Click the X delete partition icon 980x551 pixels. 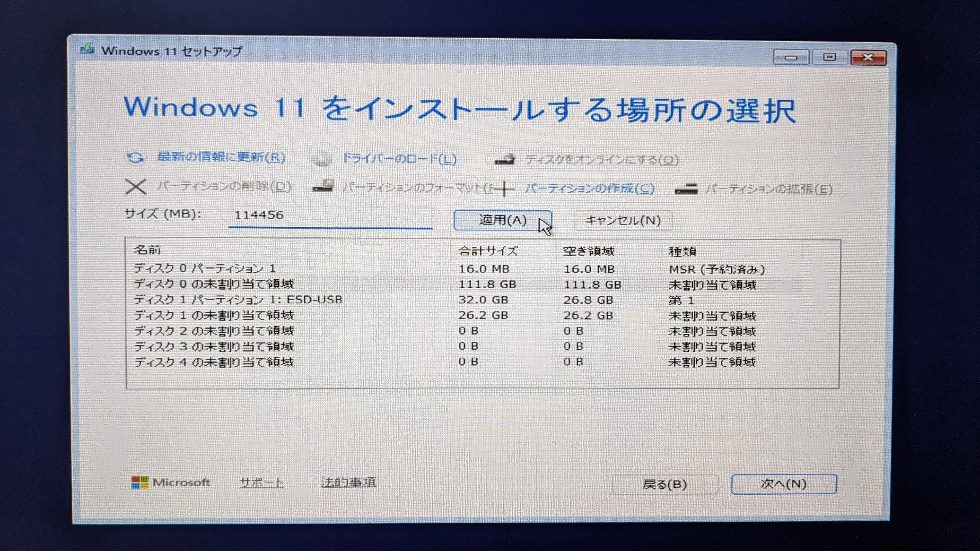pos(135,187)
